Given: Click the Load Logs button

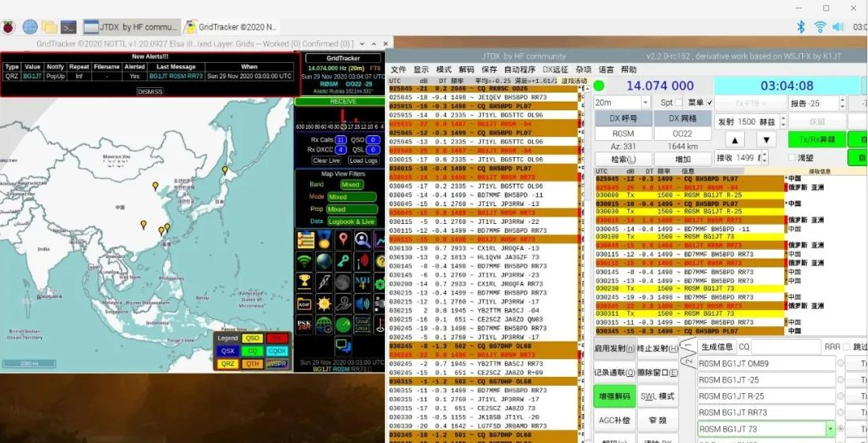Looking at the screenshot, I should 364,160.
